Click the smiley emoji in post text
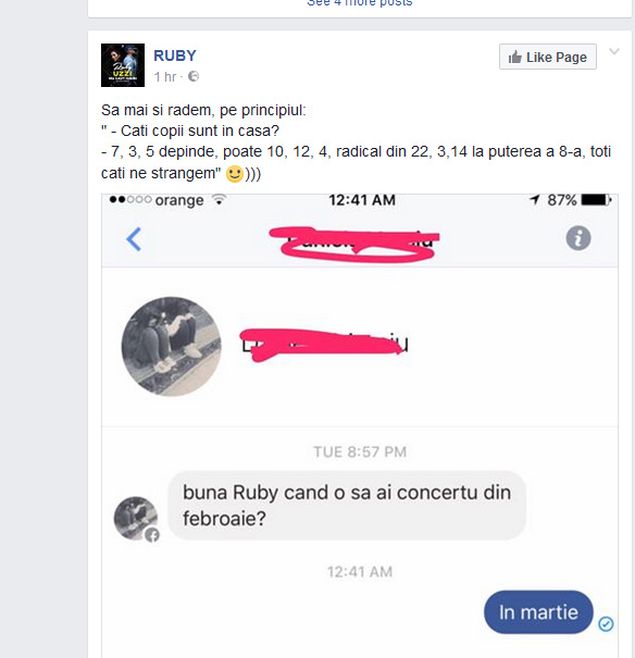The height and width of the screenshot is (658, 635). (x=234, y=173)
